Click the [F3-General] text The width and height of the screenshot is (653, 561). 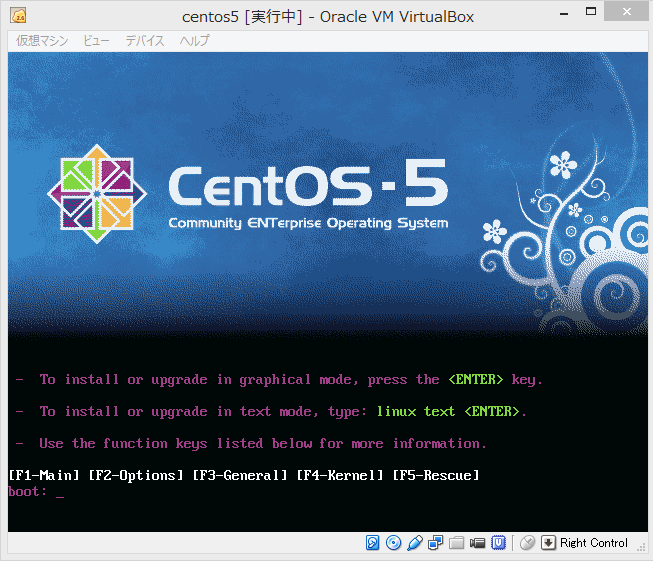tap(239, 475)
